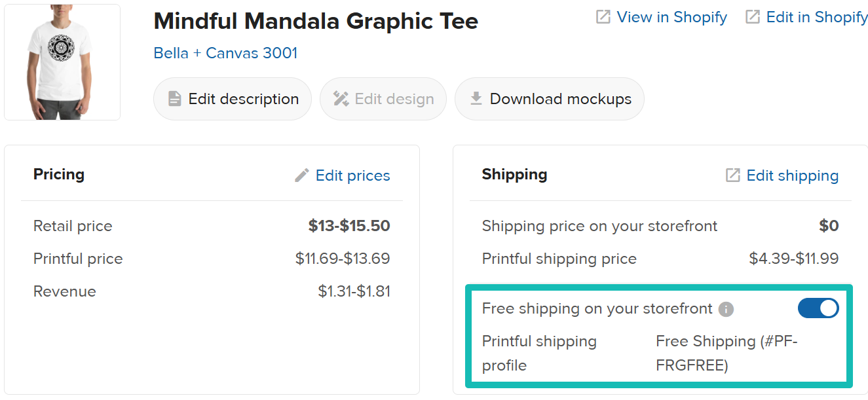Image resolution: width=868 pixels, height=400 pixels.
Task: Open the white mandala t-shirt product thumbnail
Action: (x=62, y=62)
